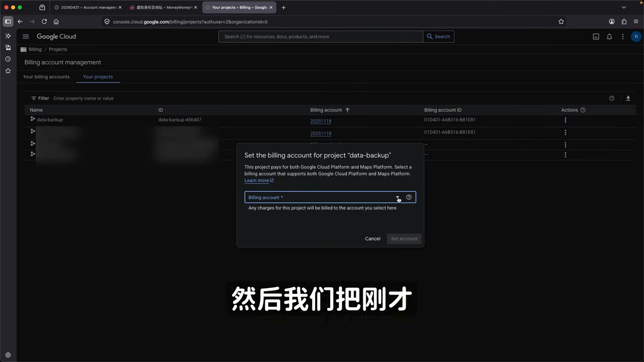This screenshot has width=644, height=362.
Task: Go back in browser history
Action: point(20,22)
